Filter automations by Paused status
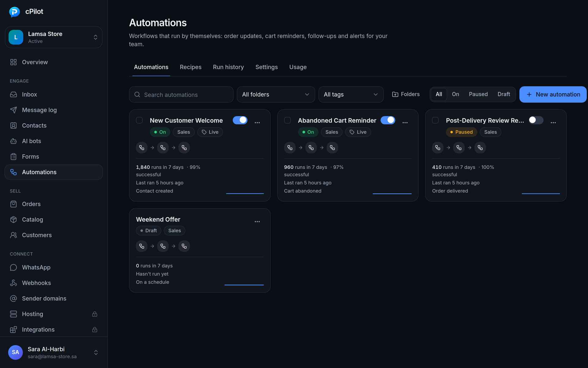This screenshot has width=588, height=368. tap(478, 94)
